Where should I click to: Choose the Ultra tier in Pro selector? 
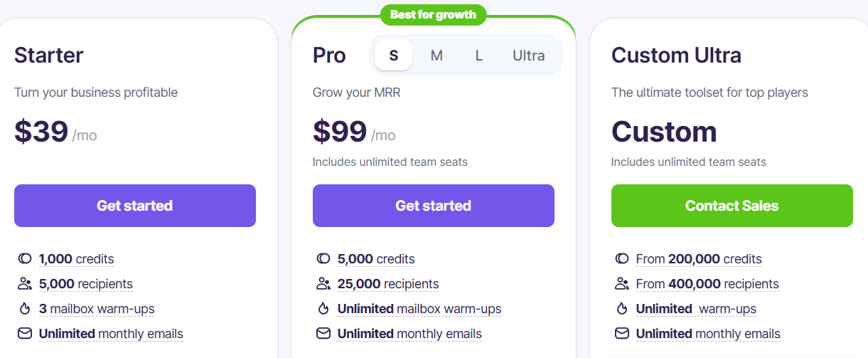tap(529, 56)
